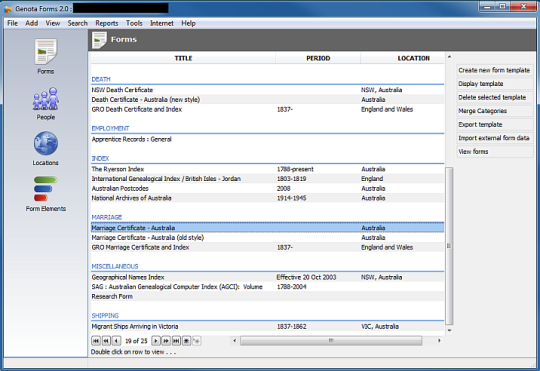The image size is (540, 371).
Task: Open the Add menu
Action: pos(32,23)
